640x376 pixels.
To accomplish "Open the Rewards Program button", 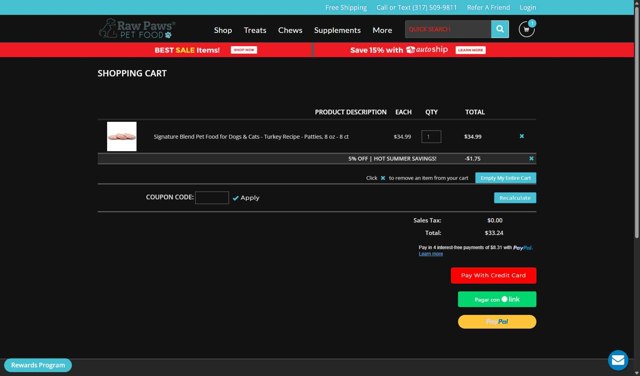I will (38, 365).
